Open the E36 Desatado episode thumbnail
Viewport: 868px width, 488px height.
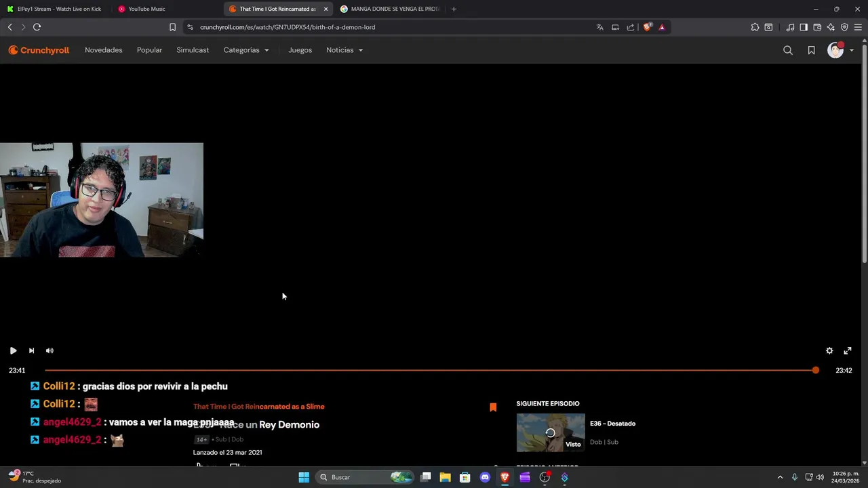click(x=551, y=432)
